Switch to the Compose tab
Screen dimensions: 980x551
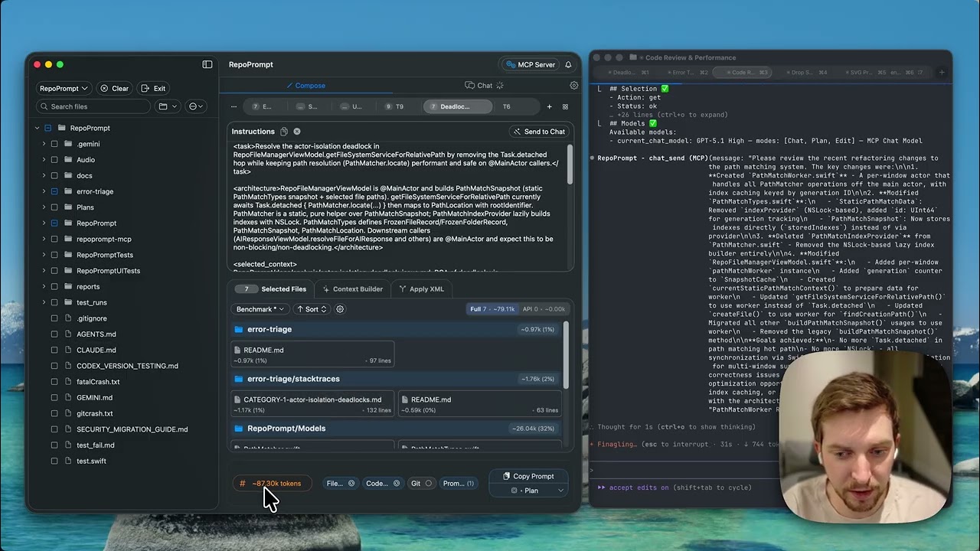305,86
